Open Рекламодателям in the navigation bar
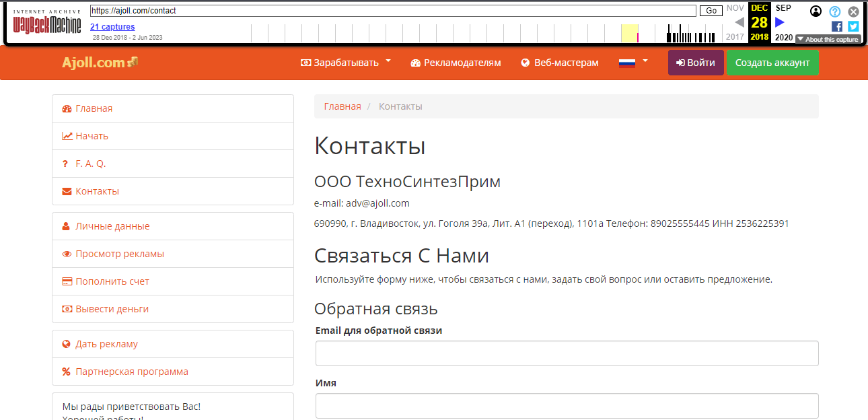The height and width of the screenshot is (420, 868). pos(456,63)
